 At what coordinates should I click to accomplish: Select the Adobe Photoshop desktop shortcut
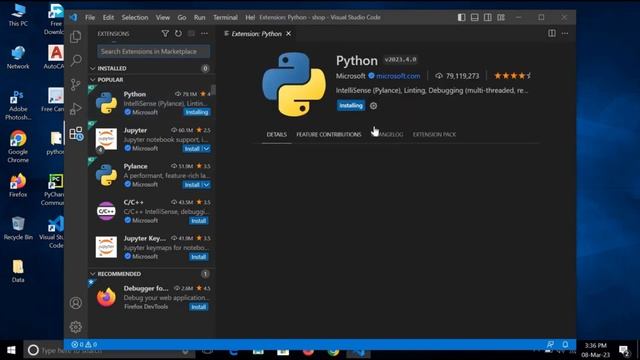pos(18,105)
